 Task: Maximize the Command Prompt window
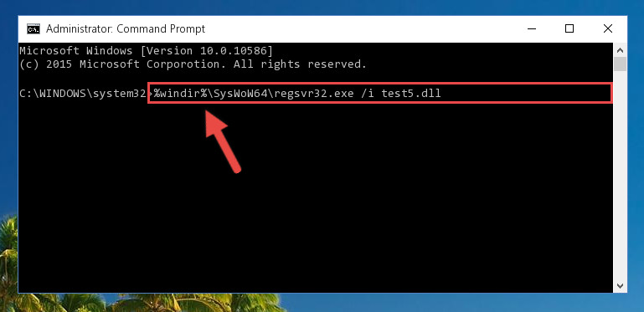click(569, 28)
